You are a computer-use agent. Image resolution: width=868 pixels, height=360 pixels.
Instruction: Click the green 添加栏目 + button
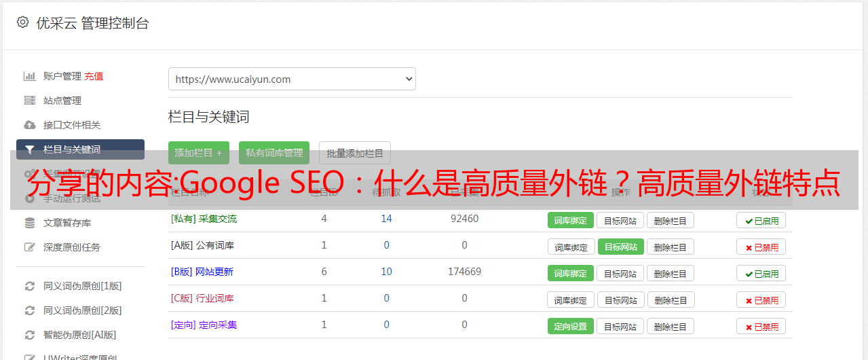[x=199, y=153]
